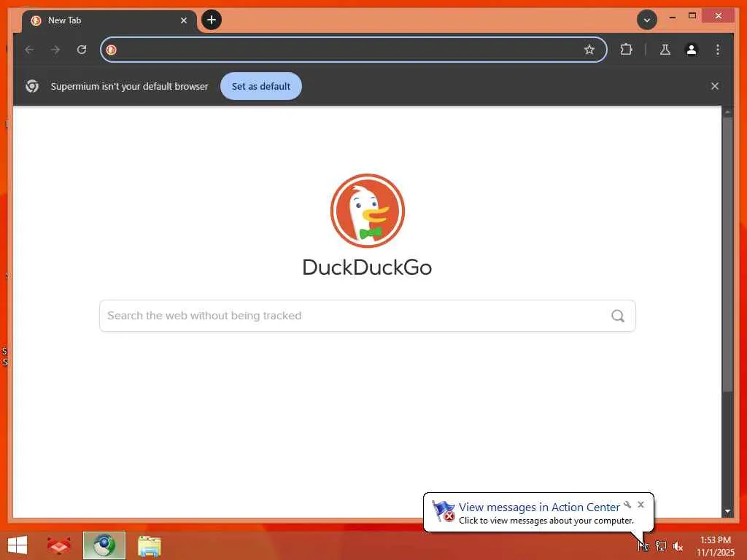This screenshot has height=560, width=747.
Task: Close the New Tab tab
Action: (x=183, y=20)
